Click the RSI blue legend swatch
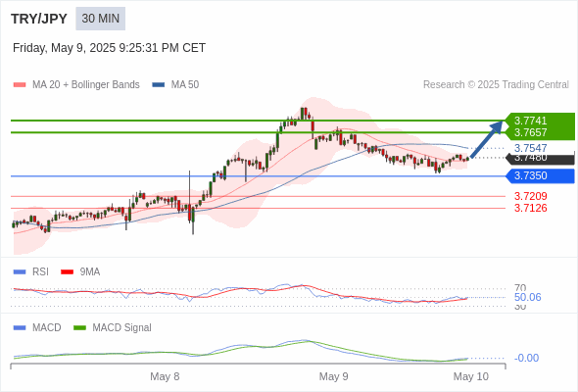The width and height of the screenshot is (578, 392). (x=20, y=272)
